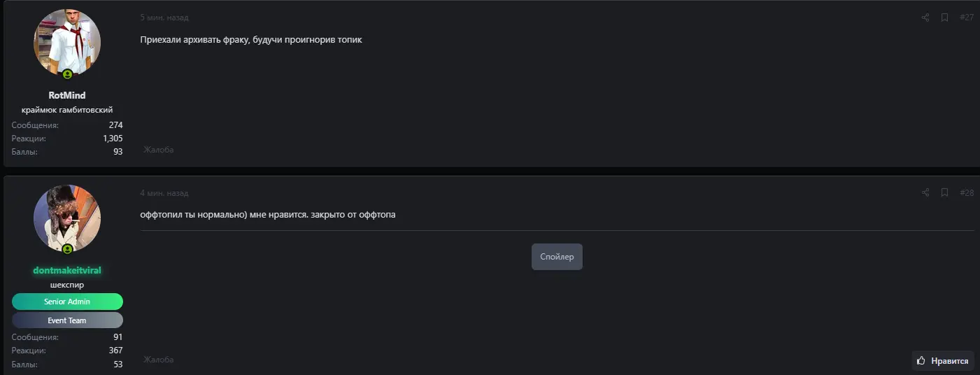This screenshot has height=375, width=980.
Task: Click the share icon on post #28
Action: coord(925,192)
